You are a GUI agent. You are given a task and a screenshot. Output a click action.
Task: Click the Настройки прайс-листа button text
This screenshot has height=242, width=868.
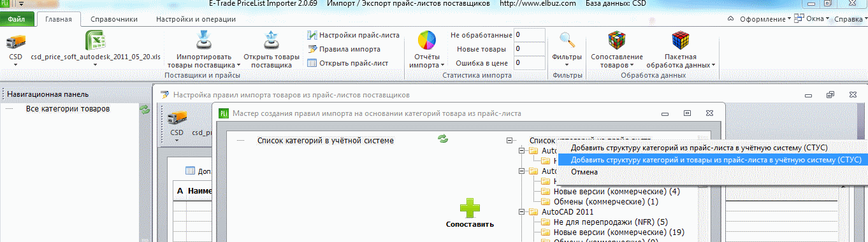click(359, 35)
